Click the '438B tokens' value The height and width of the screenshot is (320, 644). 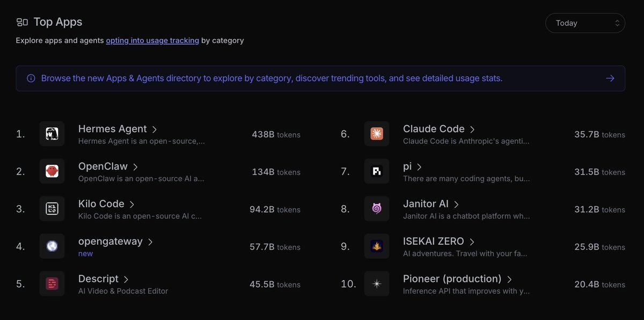coord(276,135)
